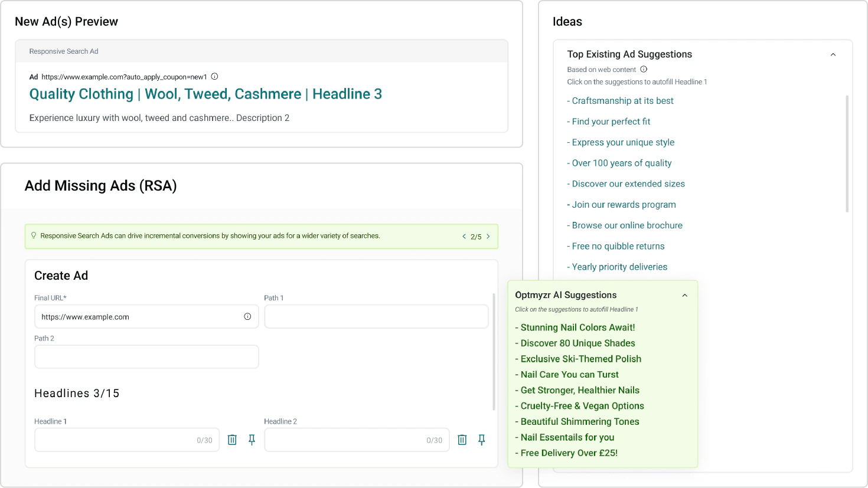
Task: Click the ad preview URL text
Action: point(124,77)
